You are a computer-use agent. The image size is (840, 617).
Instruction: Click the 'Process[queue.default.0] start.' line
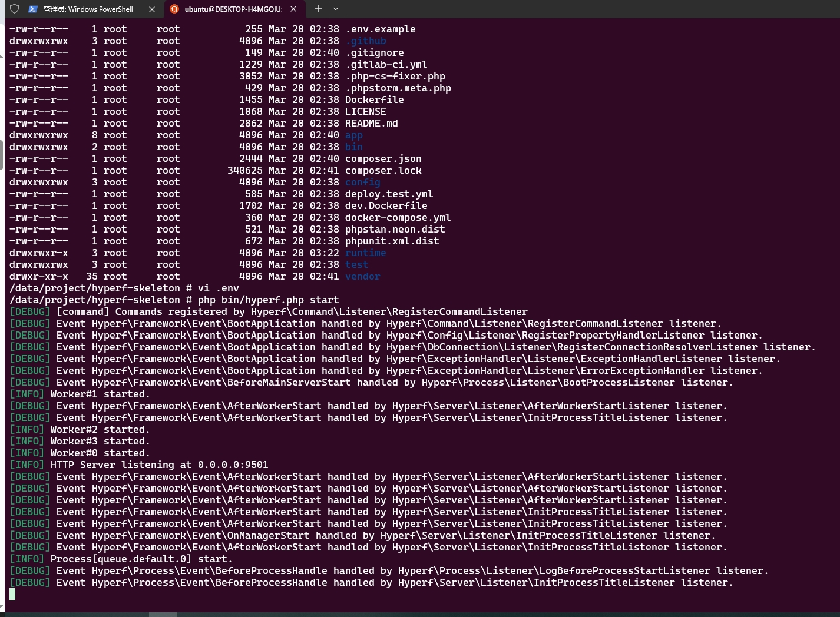click(121, 559)
